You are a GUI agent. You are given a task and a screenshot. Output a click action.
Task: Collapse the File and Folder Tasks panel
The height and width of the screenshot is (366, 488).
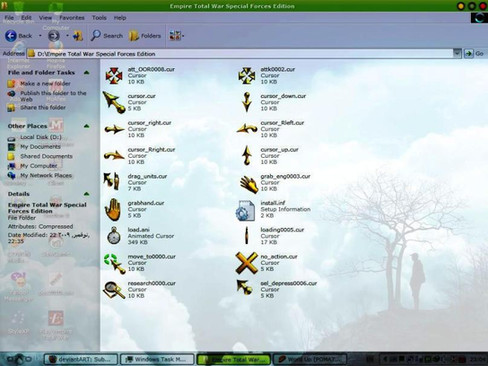coord(87,72)
